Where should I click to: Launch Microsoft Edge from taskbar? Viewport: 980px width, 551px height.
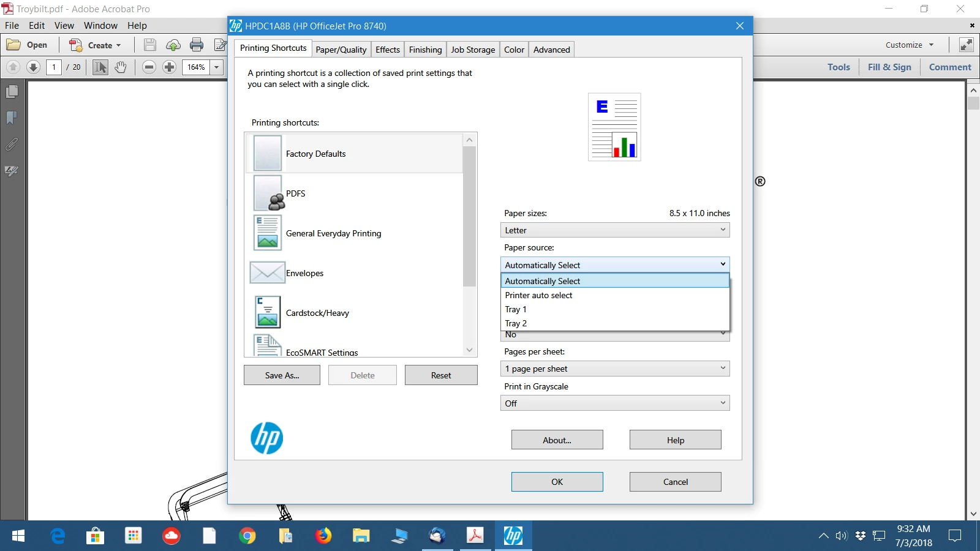click(x=58, y=536)
